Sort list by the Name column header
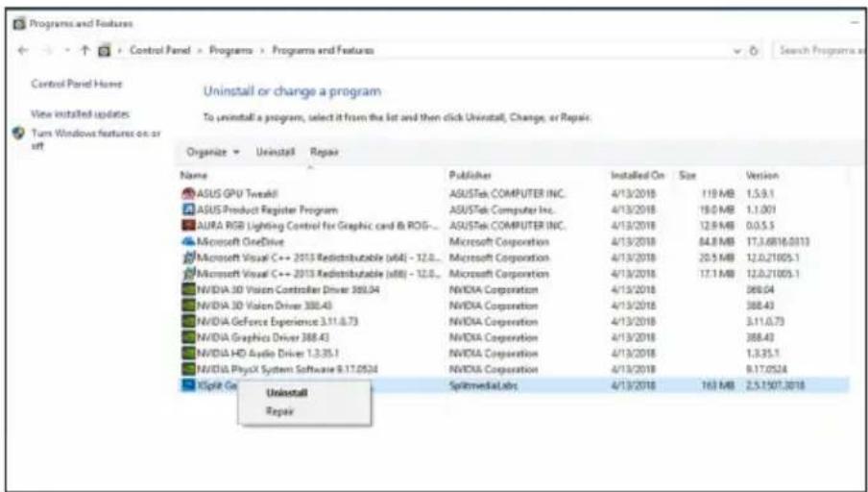The image size is (868, 492). (x=194, y=175)
